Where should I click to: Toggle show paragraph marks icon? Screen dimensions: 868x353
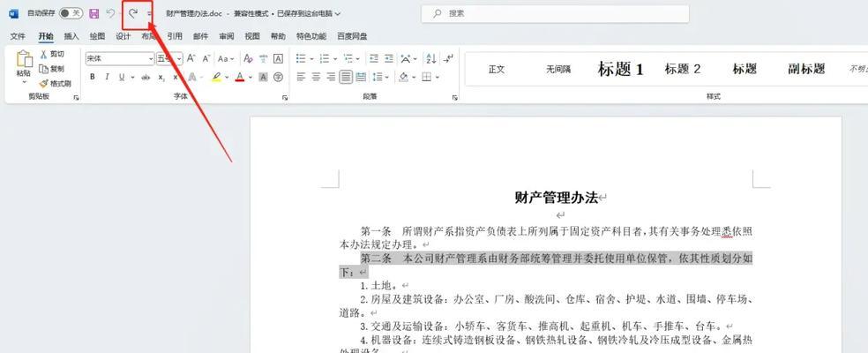(x=449, y=58)
